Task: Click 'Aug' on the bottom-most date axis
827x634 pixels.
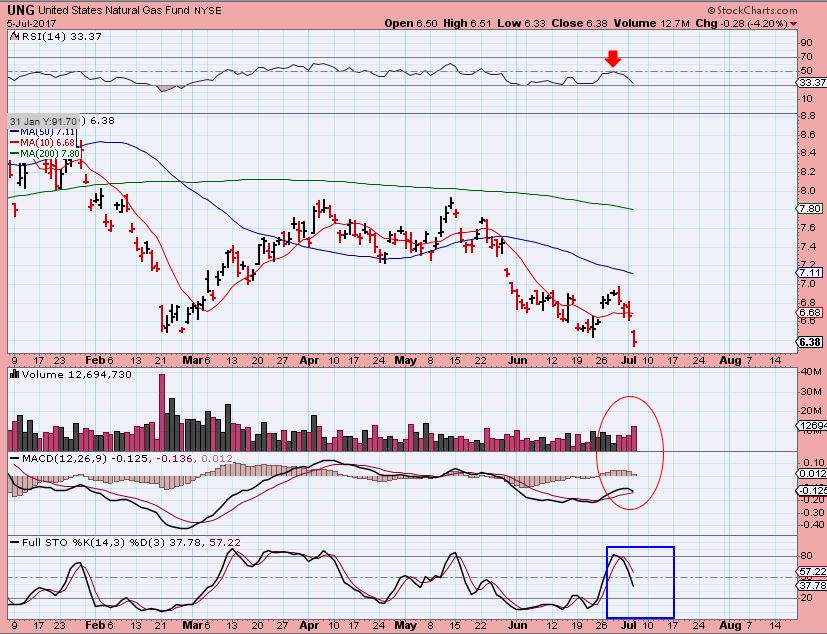Action: 730,626
